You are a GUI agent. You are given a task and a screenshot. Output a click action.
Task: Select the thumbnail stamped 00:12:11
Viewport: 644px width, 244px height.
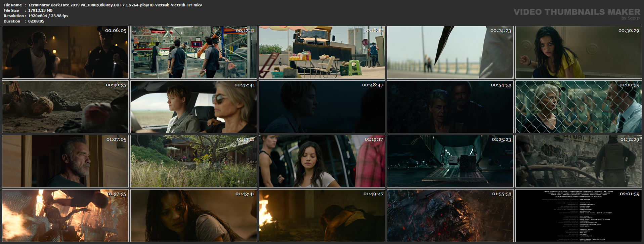point(194,52)
